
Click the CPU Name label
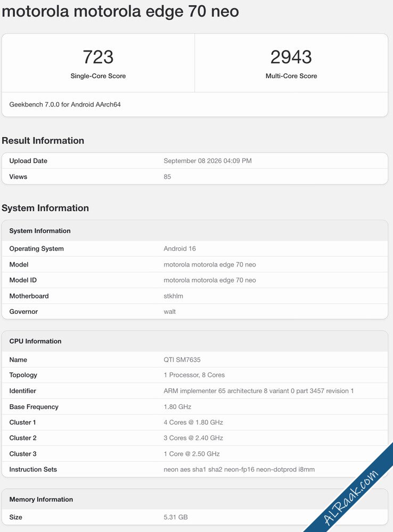coord(18,360)
